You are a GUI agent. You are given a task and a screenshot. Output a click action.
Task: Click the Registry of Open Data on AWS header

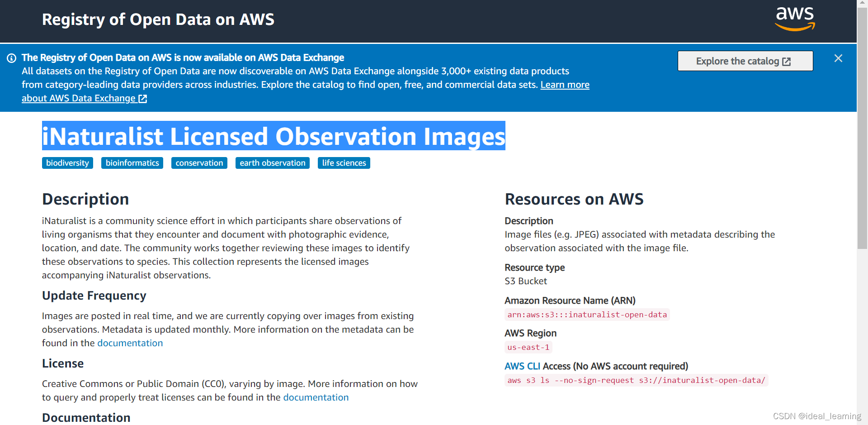pos(158,19)
